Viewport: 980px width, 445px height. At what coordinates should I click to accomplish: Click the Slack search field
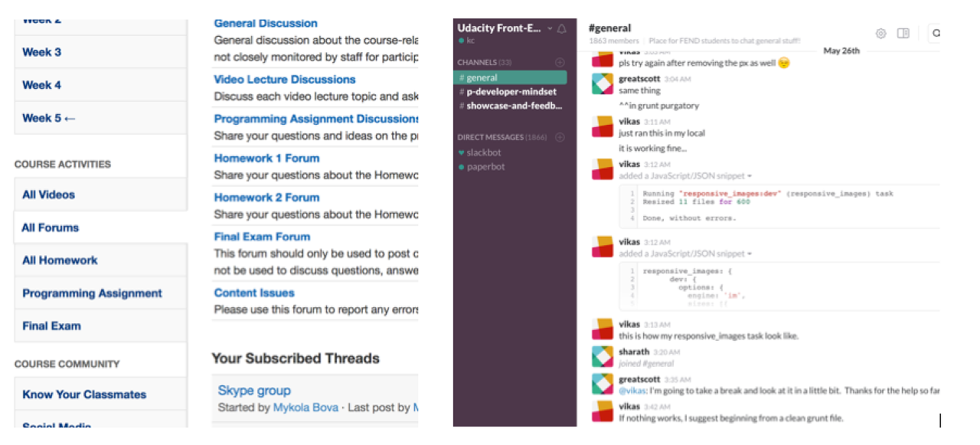pyautogui.click(x=934, y=33)
